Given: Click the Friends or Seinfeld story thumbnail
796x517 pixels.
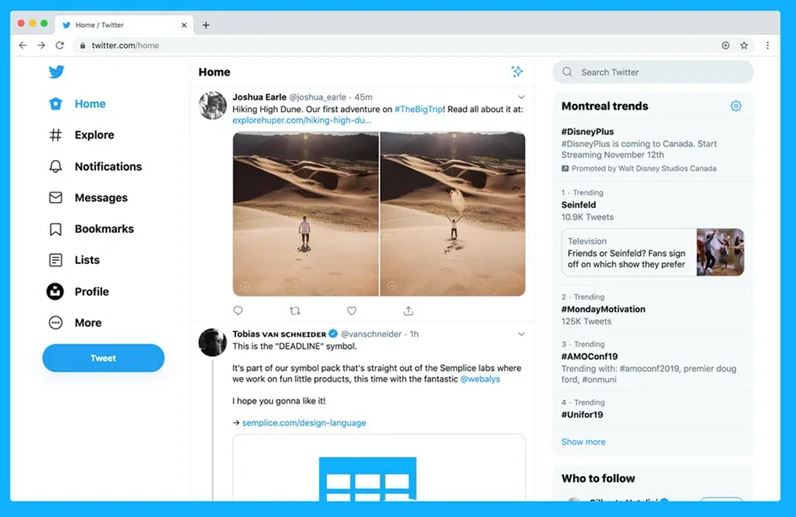Looking at the screenshot, I should (720, 252).
